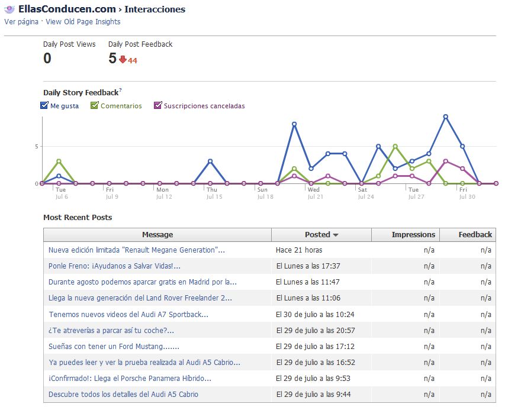Open post Ya puedes leer y ver la prueba

[144, 363]
